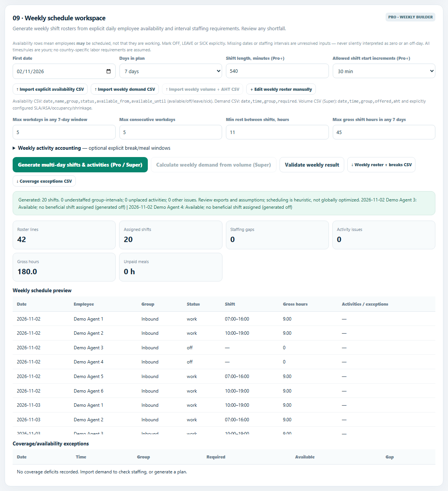Import explicit availability CSV
Screen dimensions: 448x491
[x=50, y=89]
